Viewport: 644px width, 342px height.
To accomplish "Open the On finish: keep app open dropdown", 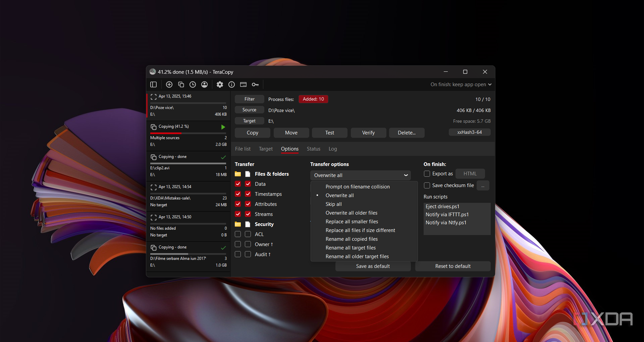I will pos(461,84).
